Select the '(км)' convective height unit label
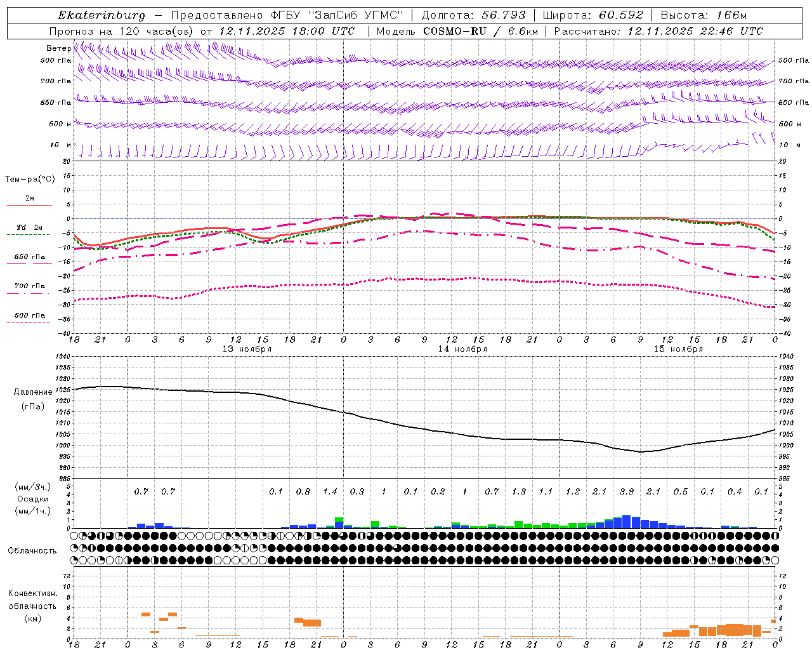Screen dimensions: 812x650 pyautogui.click(x=32, y=619)
